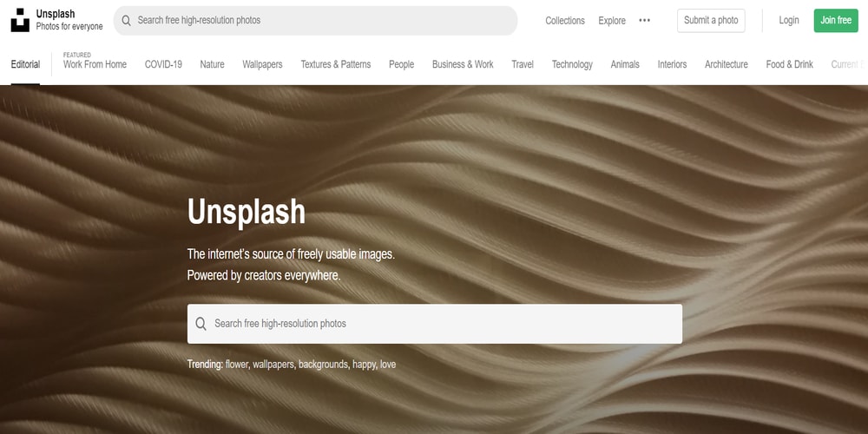The height and width of the screenshot is (434, 868).
Task: Open the Collections link
Action: (x=565, y=21)
